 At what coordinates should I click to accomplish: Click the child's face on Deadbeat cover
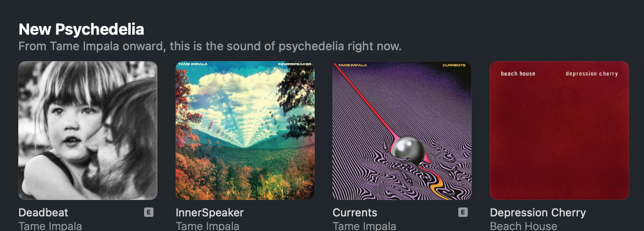(71, 123)
